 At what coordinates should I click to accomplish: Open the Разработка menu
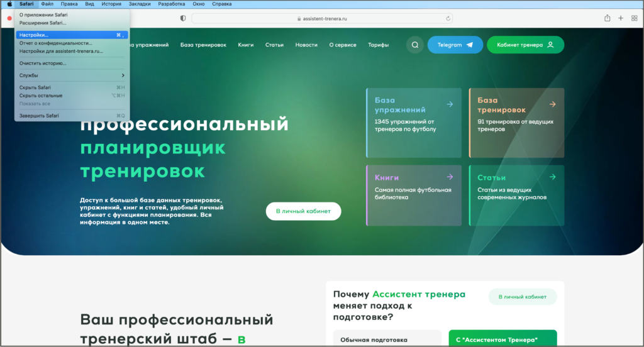pyautogui.click(x=171, y=4)
